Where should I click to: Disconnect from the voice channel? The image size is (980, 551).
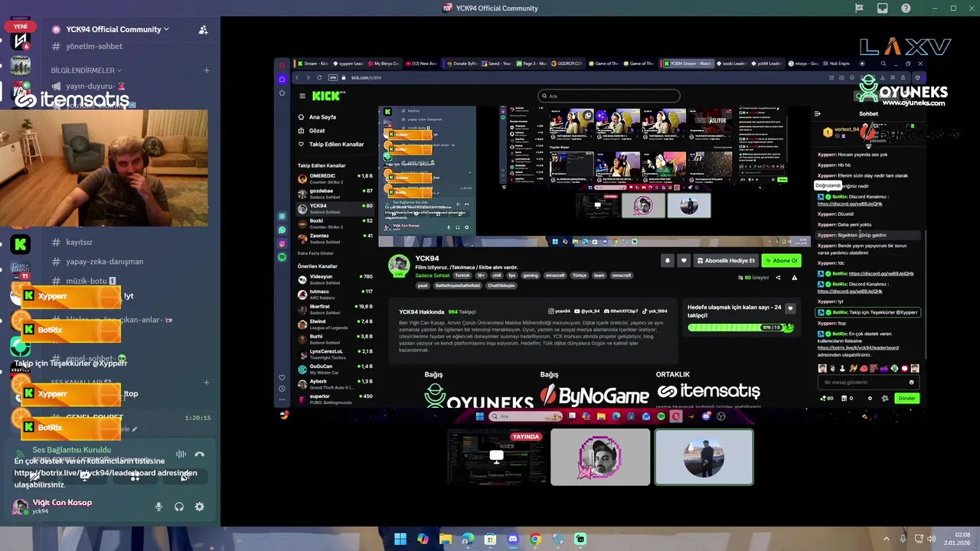click(199, 454)
